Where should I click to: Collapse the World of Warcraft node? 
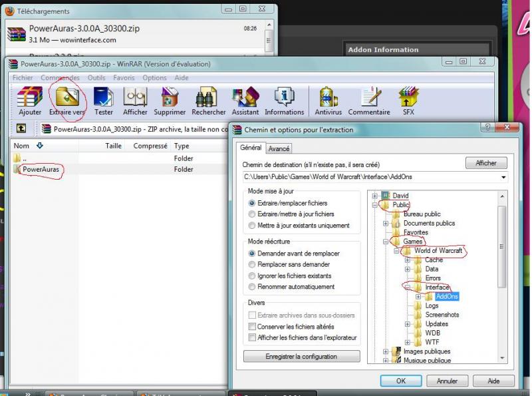click(x=396, y=251)
